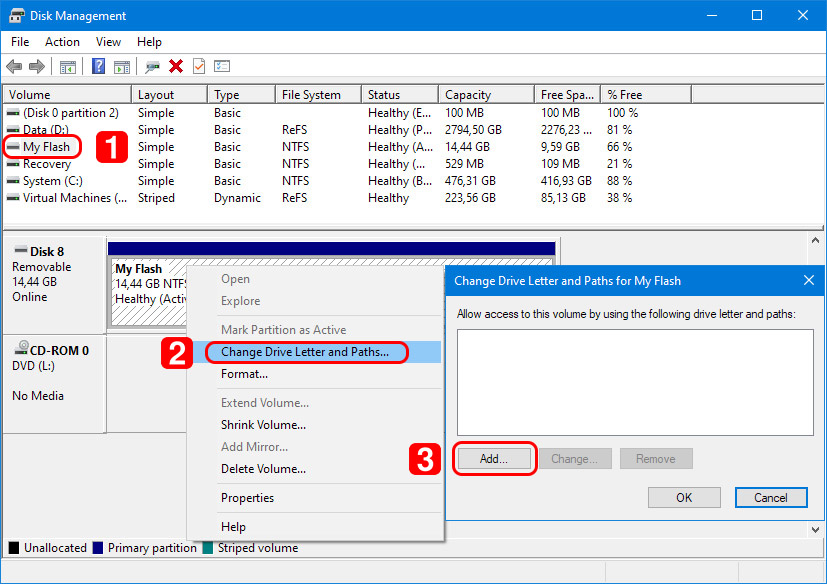This screenshot has width=827, height=584.
Task: Sort by Capacity column header
Action: tap(486, 94)
